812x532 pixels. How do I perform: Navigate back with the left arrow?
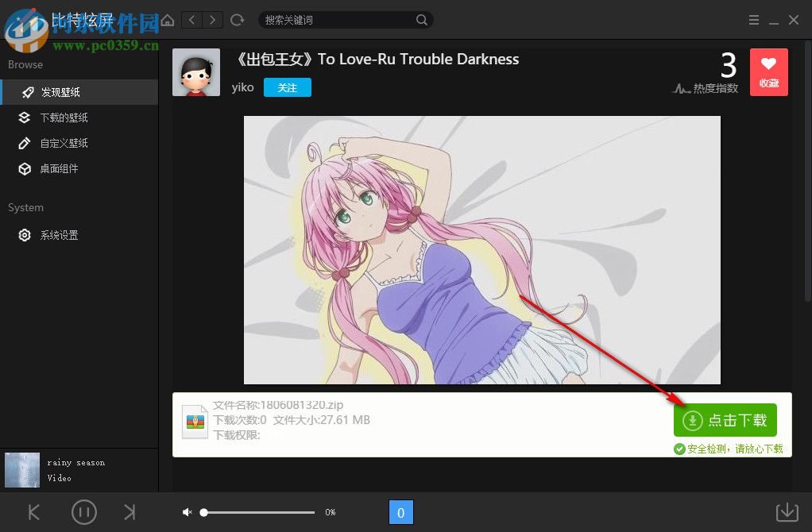click(x=192, y=20)
